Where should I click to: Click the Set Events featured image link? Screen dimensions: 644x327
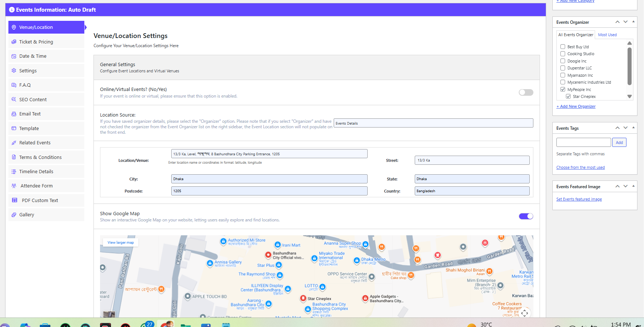pos(579,199)
